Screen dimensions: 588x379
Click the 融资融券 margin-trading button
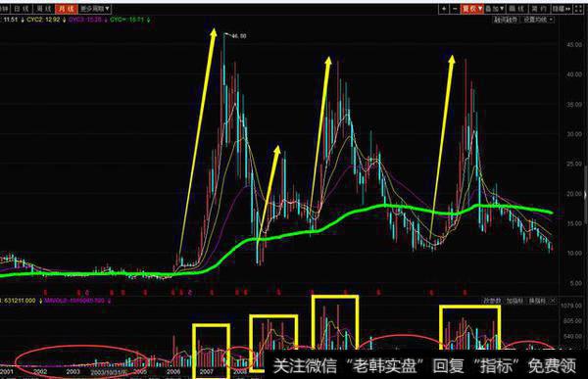point(507,20)
